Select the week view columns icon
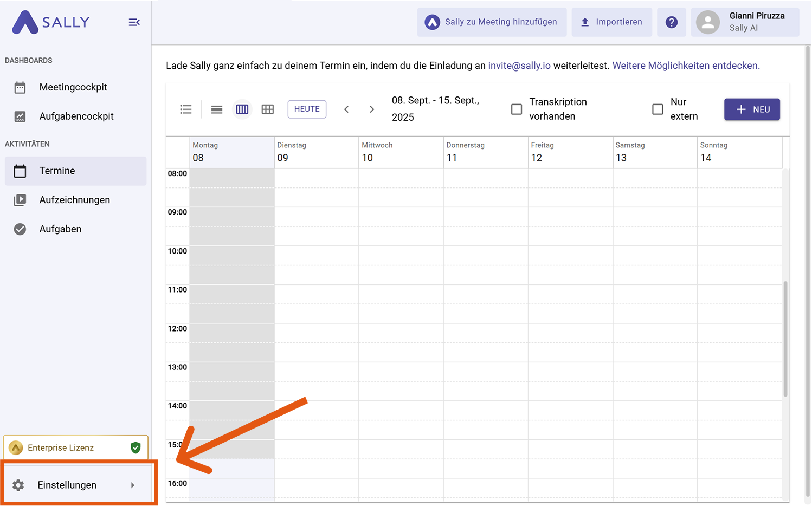 tap(242, 109)
